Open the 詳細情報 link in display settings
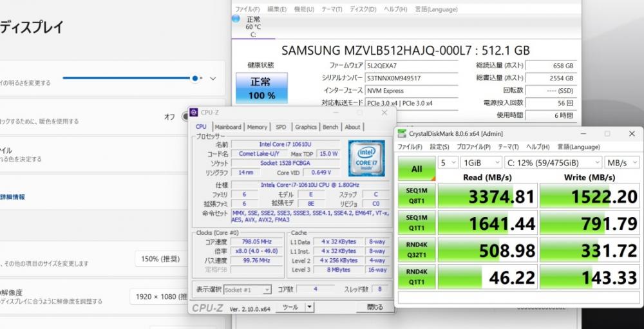This screenshot has width=644, height=329. point(12,197)
